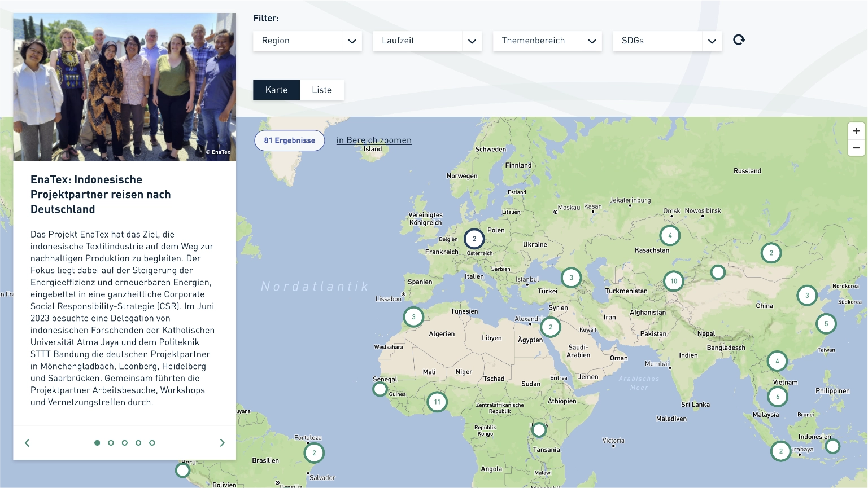Image resolution: width=868 pixels, height=488 pixels.
Task: Expand the SDGs filter dropdown
Action: (x=667, y=41)
